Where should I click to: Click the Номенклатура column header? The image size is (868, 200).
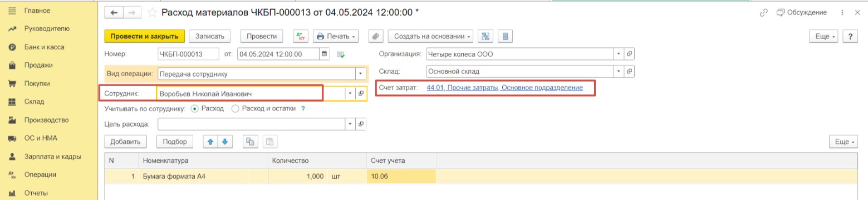(203, 161)
